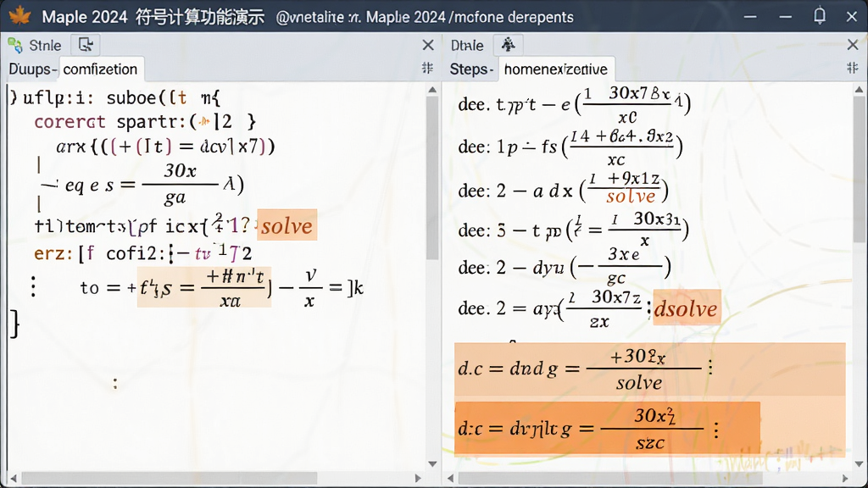
Task: Select the 'erz:' code line
Action: [x=142, y=253]
